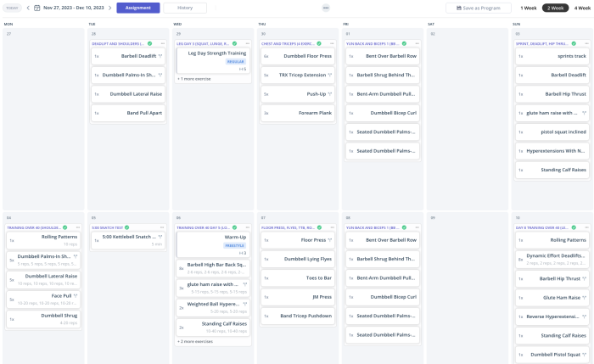This screenshot has width=594, height=364.
Task: Select the 4 Week view
Action: pos(582,8)
